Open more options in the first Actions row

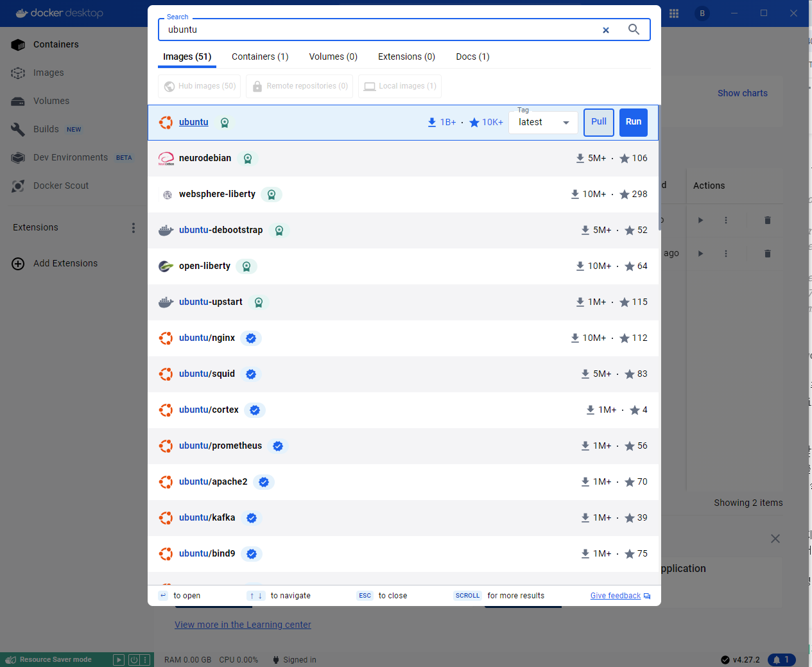click(x=726, y=220)
